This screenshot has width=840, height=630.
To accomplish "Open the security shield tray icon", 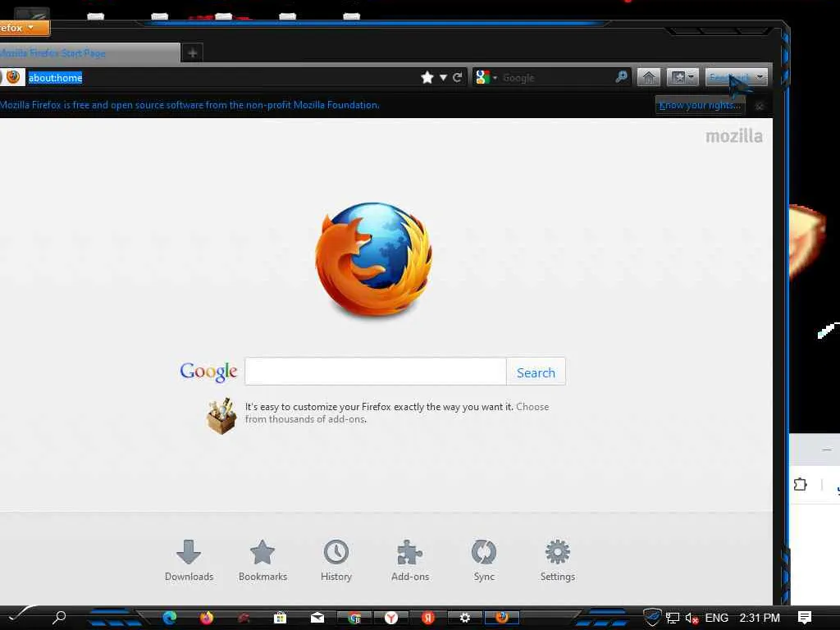I will tap(652, 618).
